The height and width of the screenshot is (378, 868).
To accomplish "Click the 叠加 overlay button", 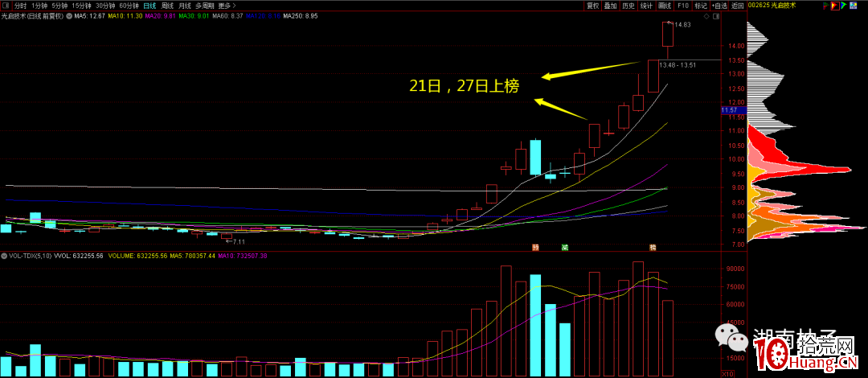I will click(611, 6).
